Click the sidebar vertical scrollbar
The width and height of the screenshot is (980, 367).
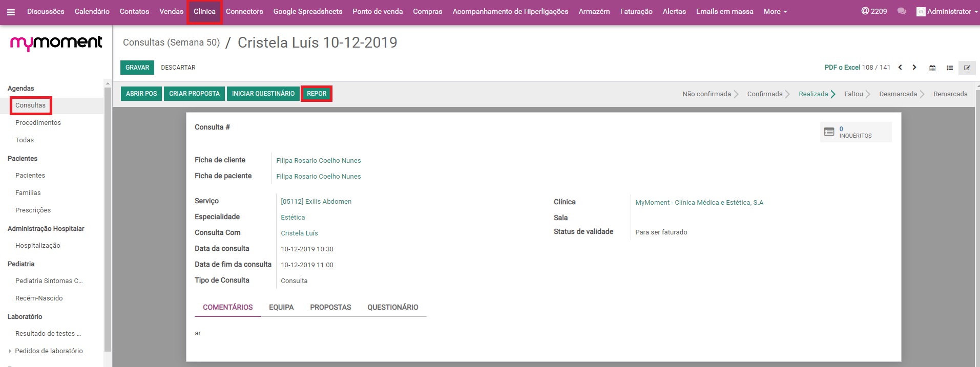[108, 219]
